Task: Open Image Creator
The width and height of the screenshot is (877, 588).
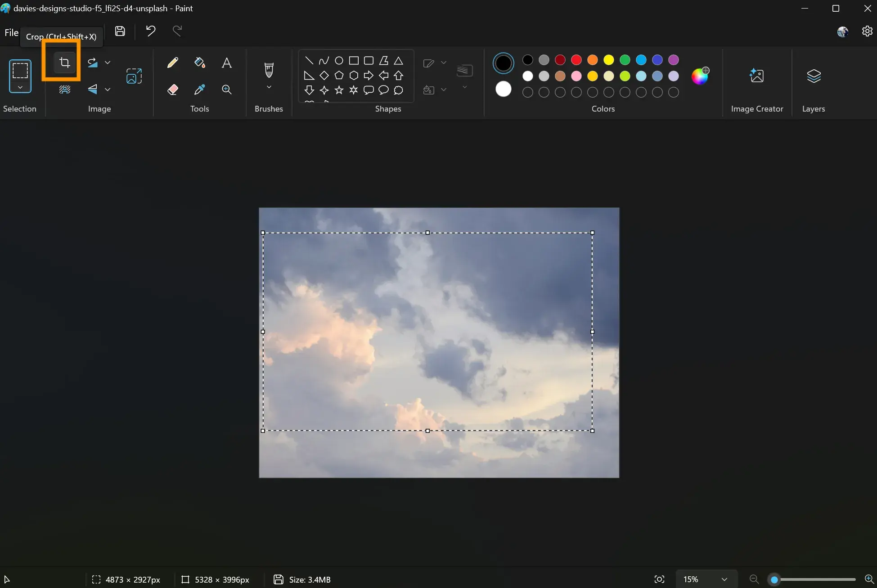Action: pyautogui.click(x=756, y=76)
